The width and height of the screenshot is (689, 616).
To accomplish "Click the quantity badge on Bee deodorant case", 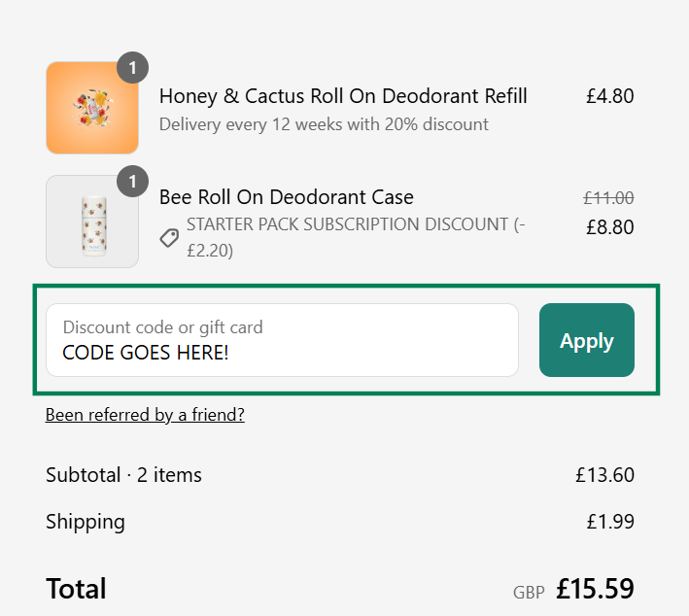I will pyautogui.click(x=133, y=182).
